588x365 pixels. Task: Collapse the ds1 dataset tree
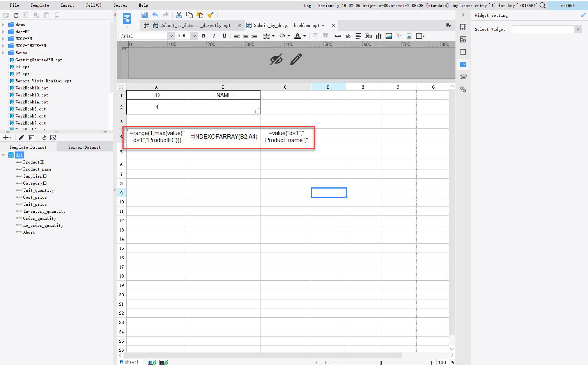[4, 155]
